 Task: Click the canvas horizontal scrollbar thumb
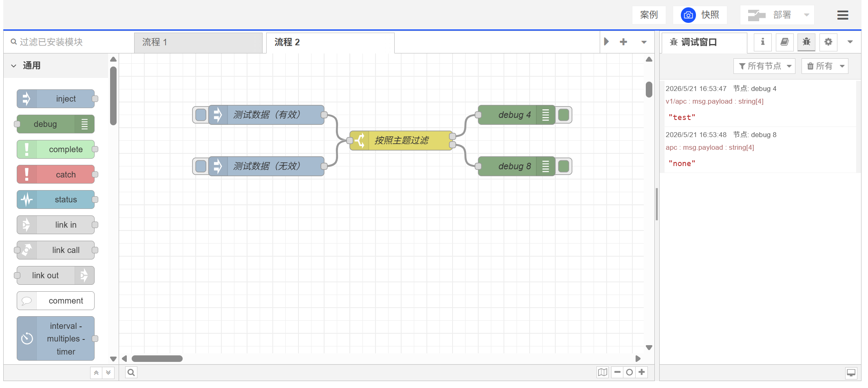click(x=157, y=359)
